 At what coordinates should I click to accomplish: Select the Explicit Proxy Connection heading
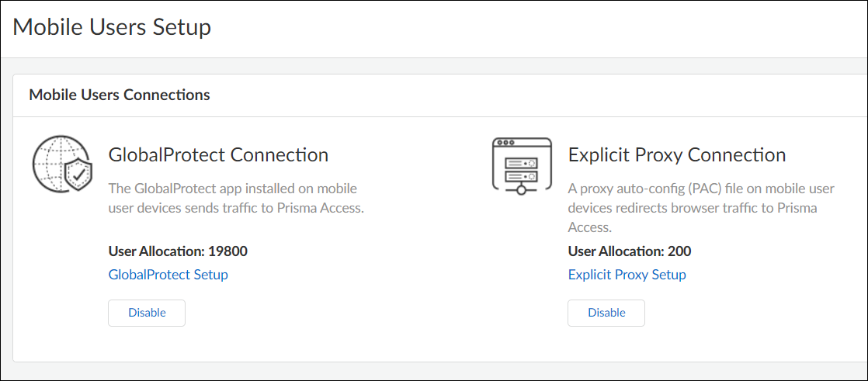click(x=677, y=154)
